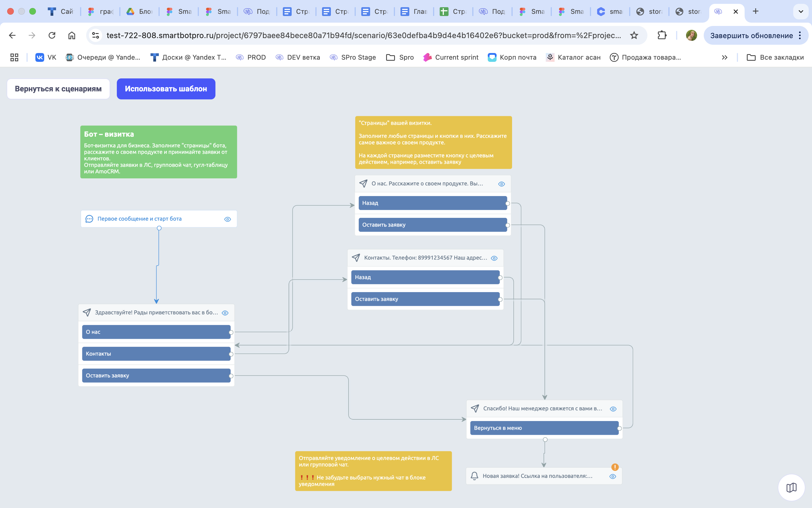Toggle eye icon on Первое сообщение block
This screenshot has height=508, width=812.
pos(228,219)
